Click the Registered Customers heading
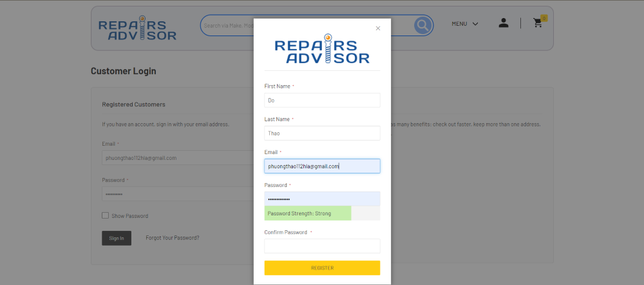The image size is (644, 285). pos(133,104)
